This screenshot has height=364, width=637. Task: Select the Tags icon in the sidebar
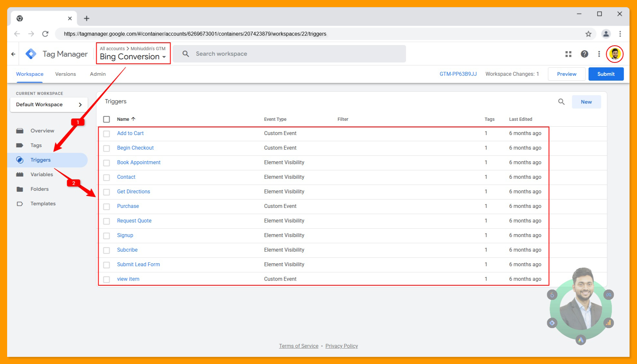click(x=20, y=145)
